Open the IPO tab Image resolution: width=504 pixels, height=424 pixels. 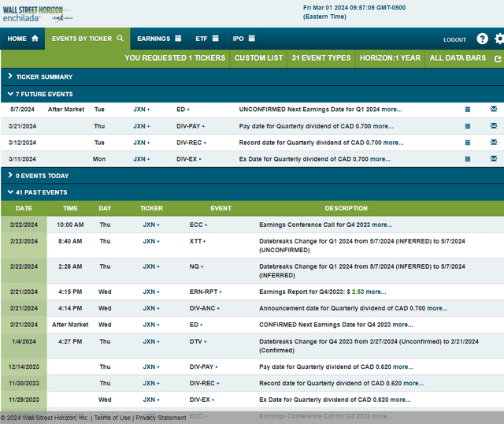coord(244,39)
